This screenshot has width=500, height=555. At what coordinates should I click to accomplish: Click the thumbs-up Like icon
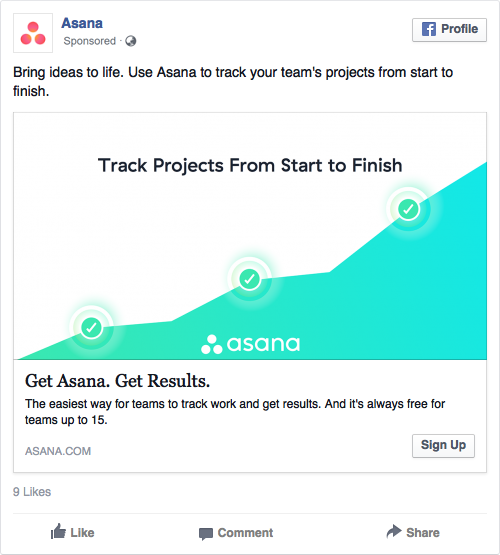pos(58,532)
